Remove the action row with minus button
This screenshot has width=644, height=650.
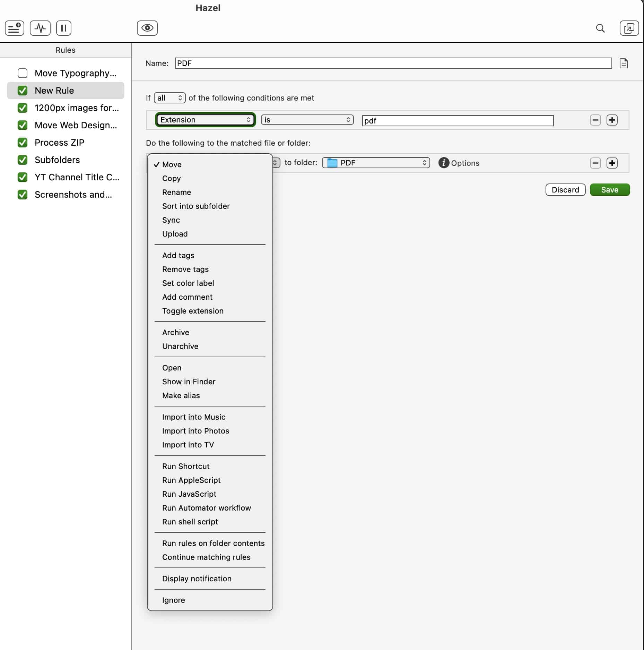(595, 163)
